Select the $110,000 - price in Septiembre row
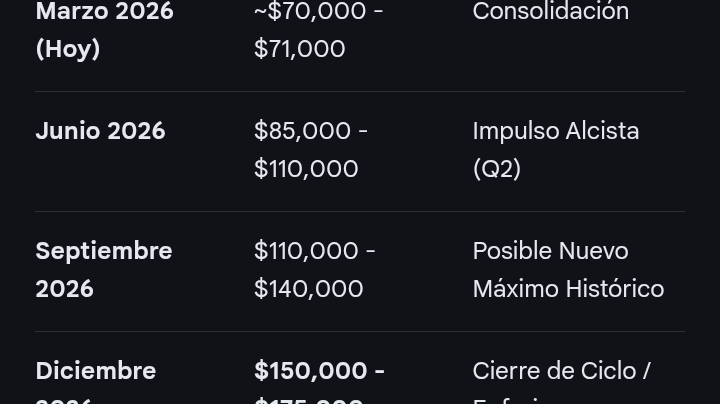 [315, 251]
